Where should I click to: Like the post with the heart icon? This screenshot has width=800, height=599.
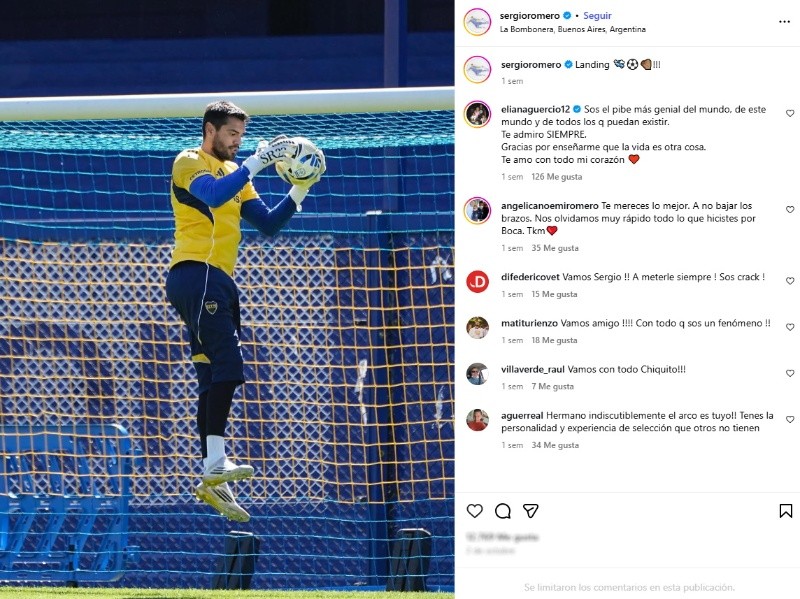(474, 511)
